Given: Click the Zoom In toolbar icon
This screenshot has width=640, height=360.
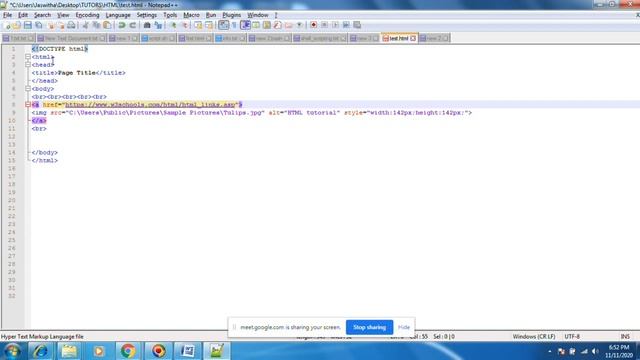Looking at the screenshot, I should (x=173, y=25).
